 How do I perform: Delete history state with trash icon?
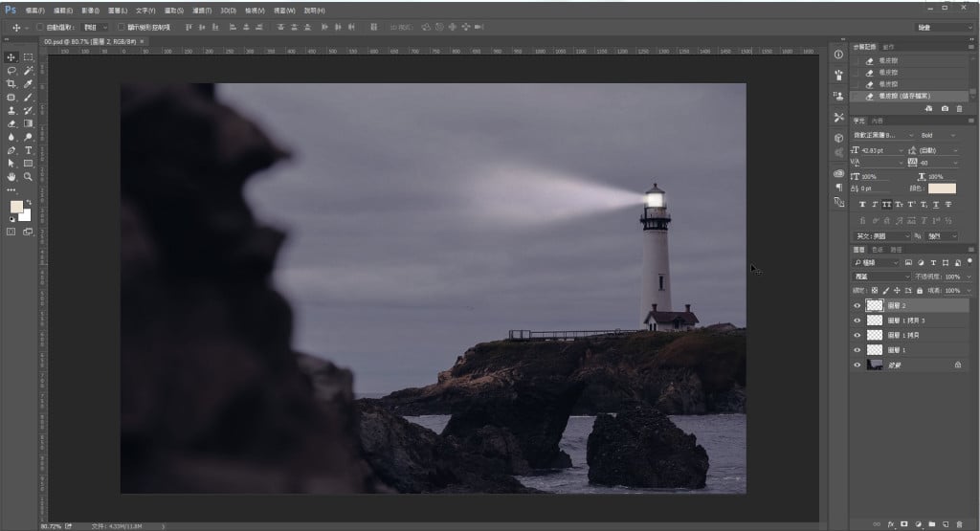tap(959, 109)
